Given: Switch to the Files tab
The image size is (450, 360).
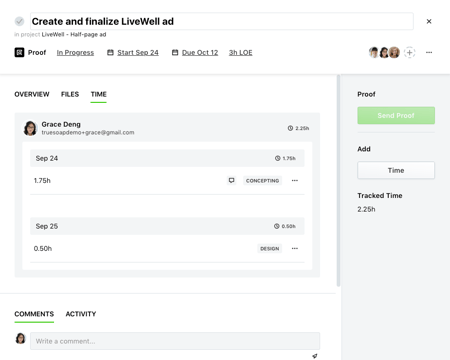Looking at the screenshot, I should [x=70, y=94].
